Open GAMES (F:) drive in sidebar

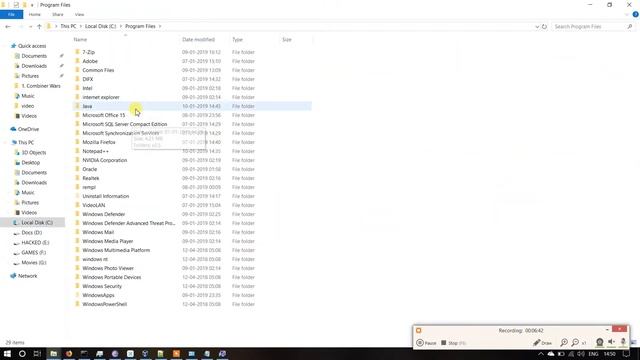pos(35,253)
